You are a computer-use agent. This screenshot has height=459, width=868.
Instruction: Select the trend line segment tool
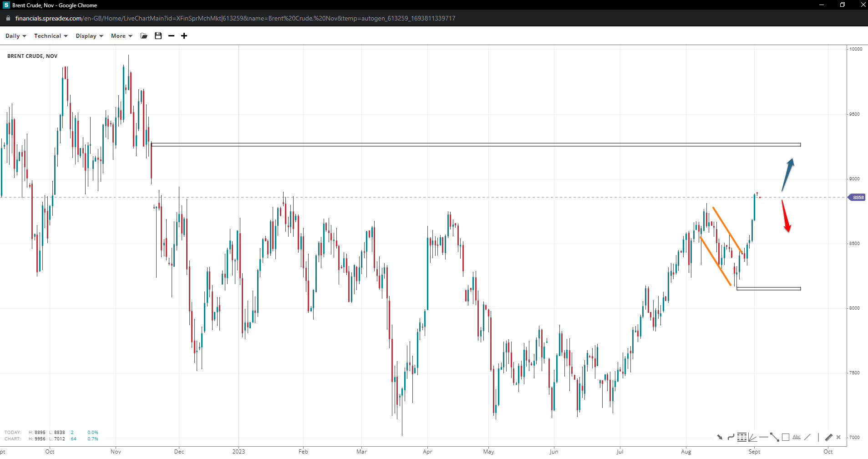click(774, 437)
